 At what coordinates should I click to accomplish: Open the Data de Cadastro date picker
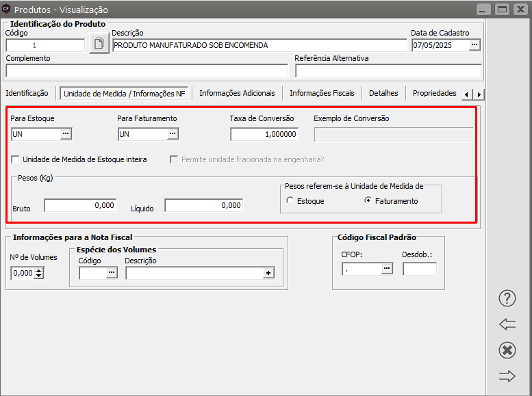coord(474,45)
